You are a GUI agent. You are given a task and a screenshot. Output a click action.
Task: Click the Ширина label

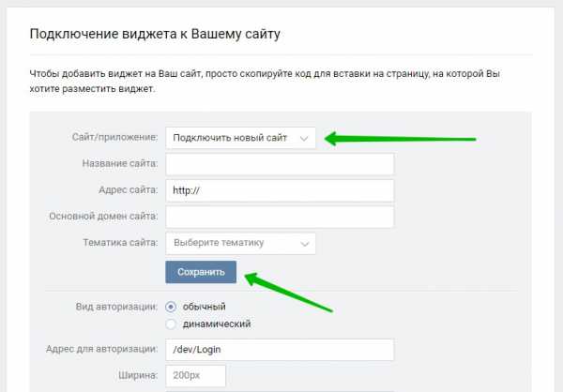click(138, 375)
